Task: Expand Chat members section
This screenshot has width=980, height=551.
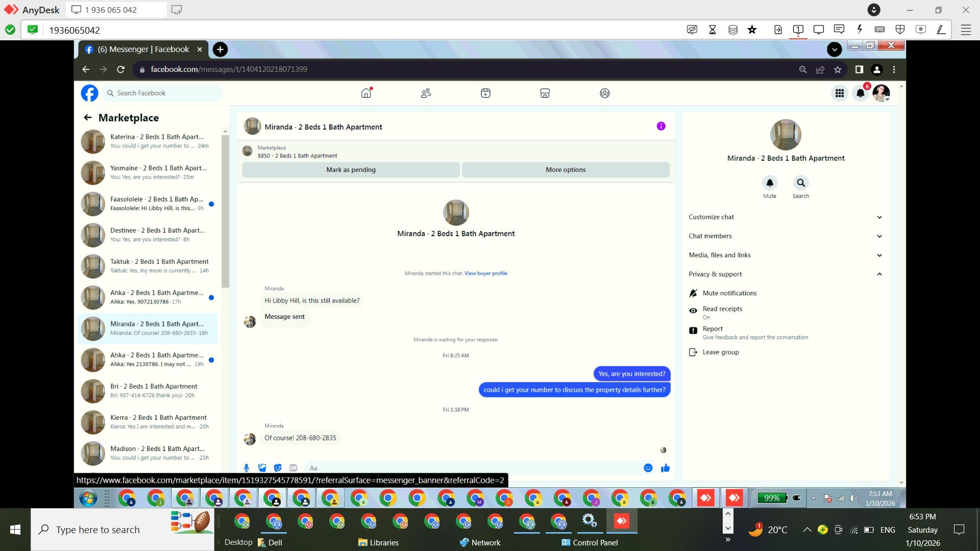Action: pos(785,236)
